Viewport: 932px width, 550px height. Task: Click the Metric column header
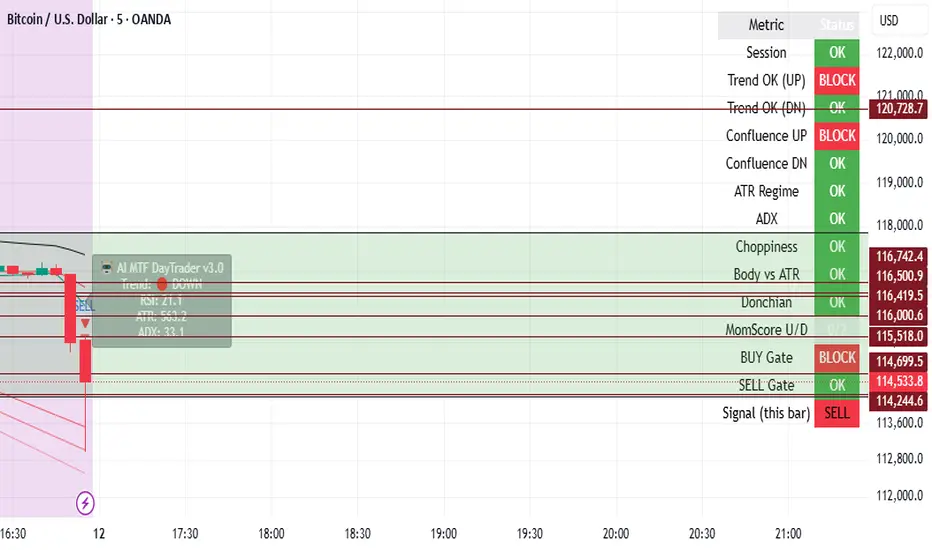766,25
